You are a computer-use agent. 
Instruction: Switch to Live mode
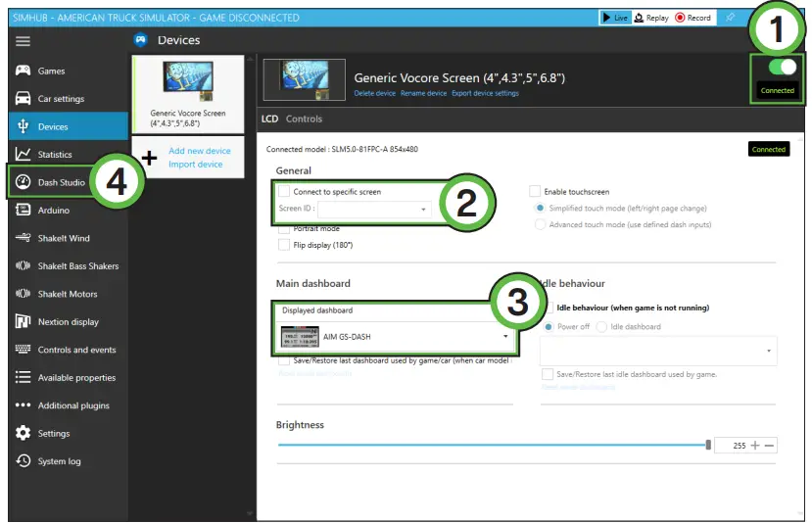pos(615,18)
